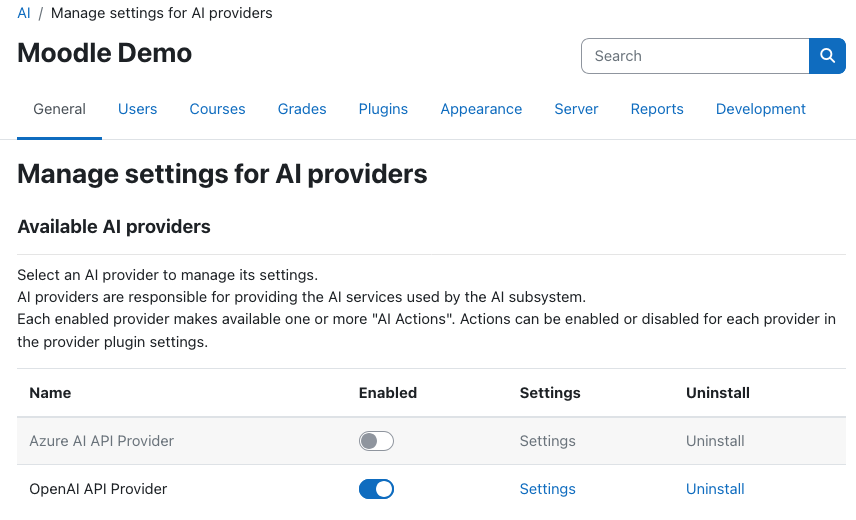The image size is (856, 520).
Task: Select the Plugins tab
Action: pos(383,109)
